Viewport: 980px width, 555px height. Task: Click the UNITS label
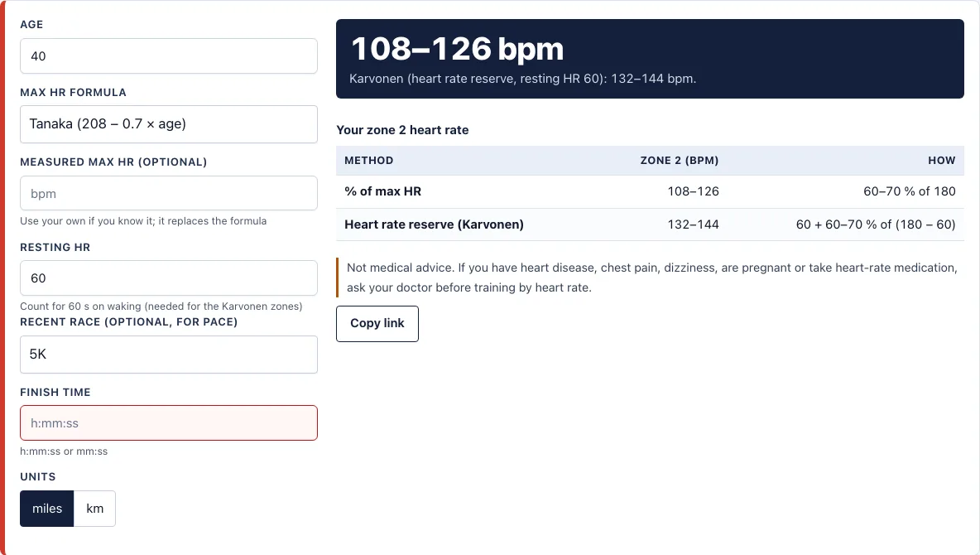[37, 477]
